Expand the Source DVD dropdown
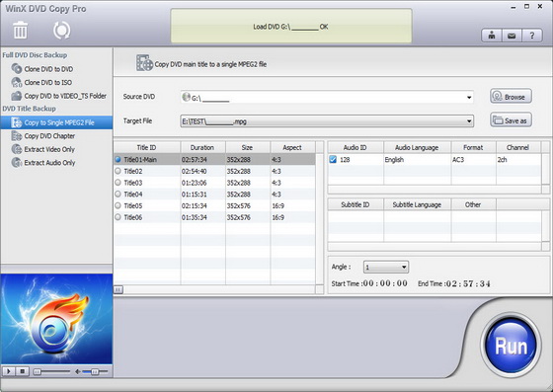Screen dimensions: 553x392 (469, 98)
